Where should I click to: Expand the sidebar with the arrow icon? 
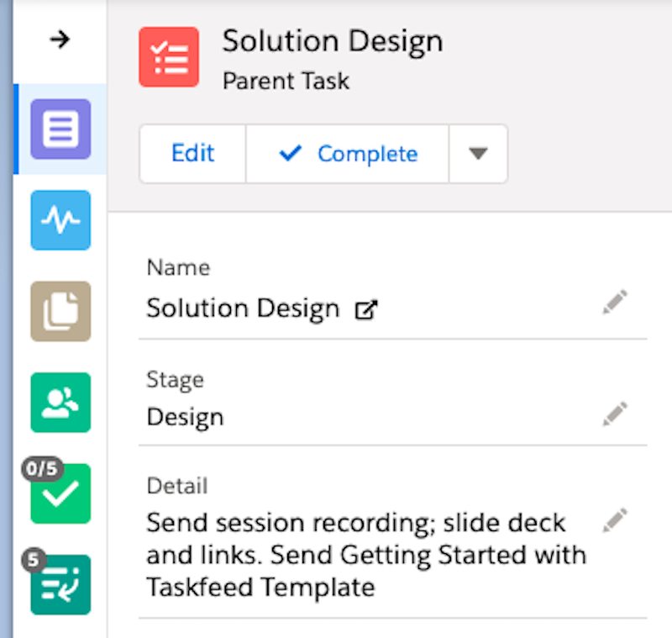tap(60, 40)
